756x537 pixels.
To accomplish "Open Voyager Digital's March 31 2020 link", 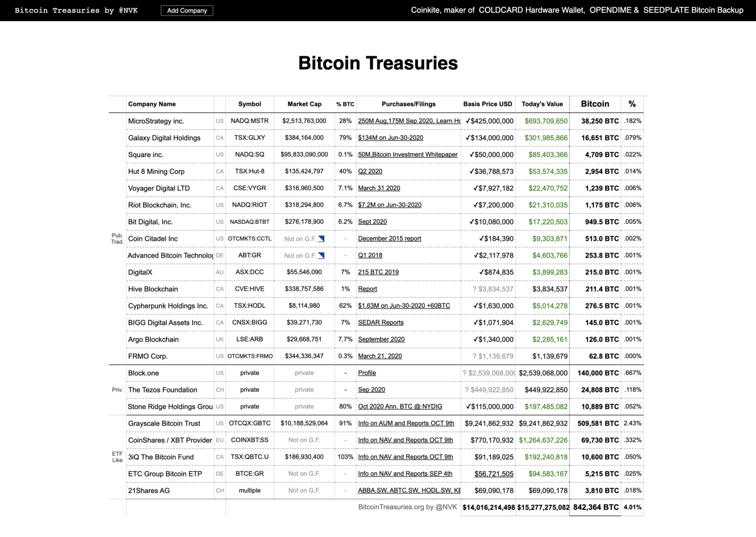I will (379, 188).
